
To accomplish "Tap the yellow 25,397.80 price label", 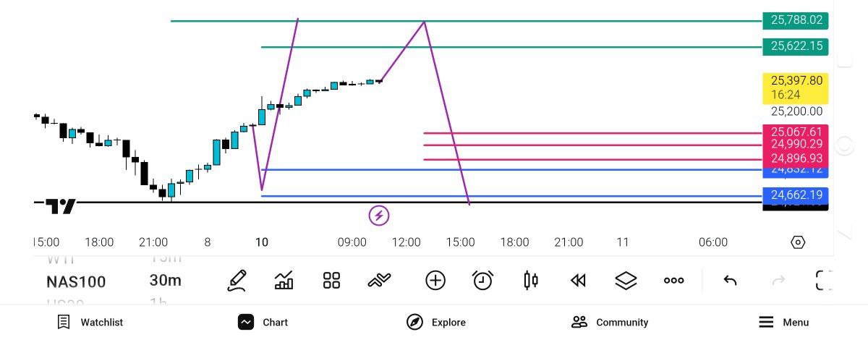I will (x=796, y=88).
